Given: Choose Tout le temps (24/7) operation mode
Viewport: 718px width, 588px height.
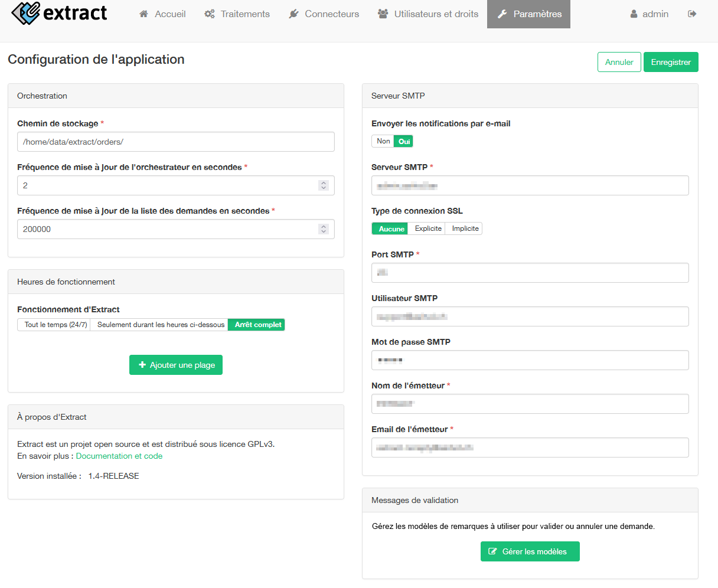Looking at the screenshot, I should [56, 325].
